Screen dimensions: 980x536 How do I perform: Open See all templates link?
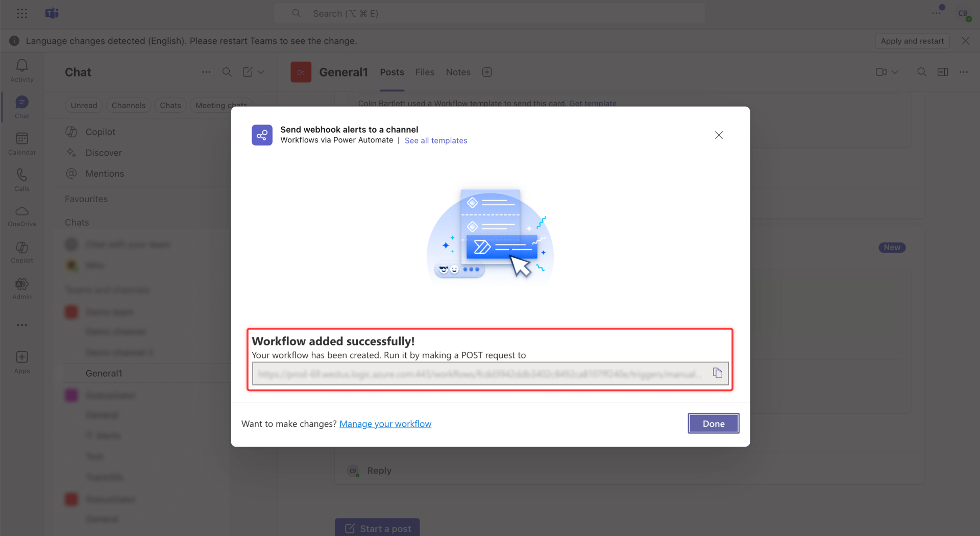(x=436, y=140)
